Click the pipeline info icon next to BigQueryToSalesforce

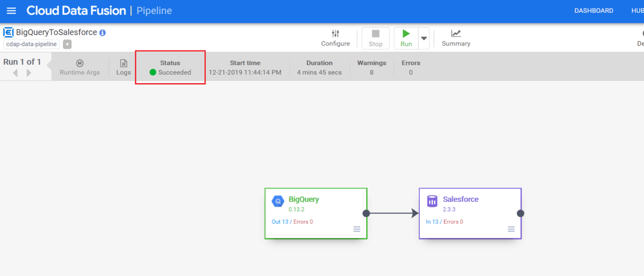pos(103,32)
